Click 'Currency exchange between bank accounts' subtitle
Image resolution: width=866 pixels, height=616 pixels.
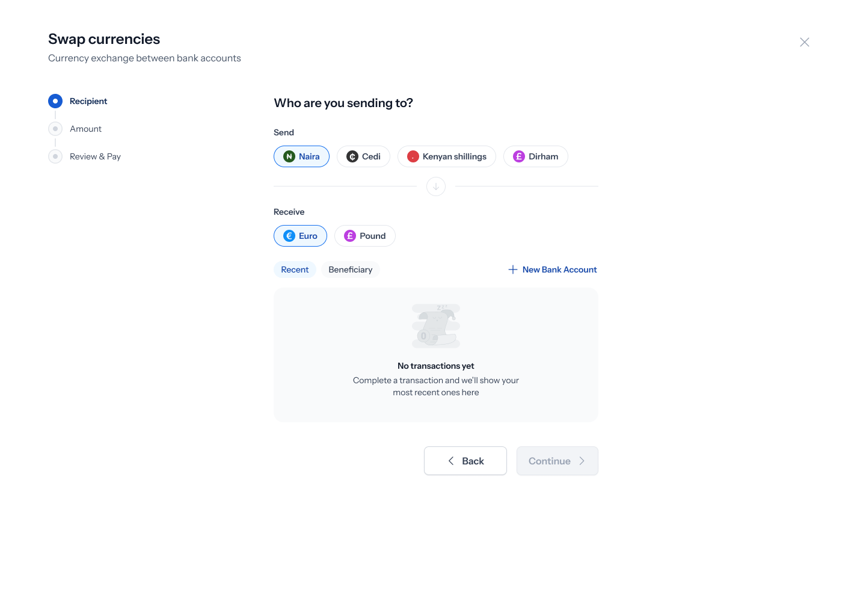pos(144,58)
